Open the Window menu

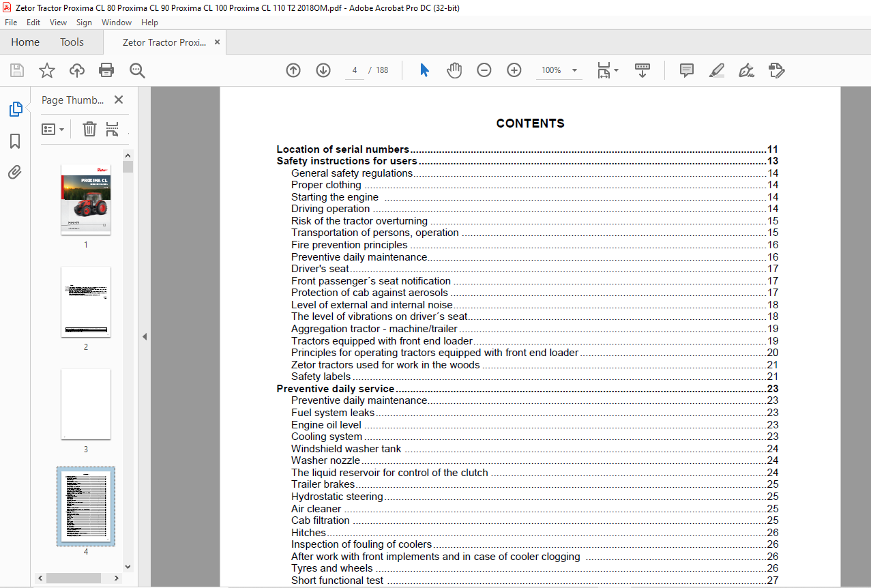pyautogui.click(x=117, y=23)
